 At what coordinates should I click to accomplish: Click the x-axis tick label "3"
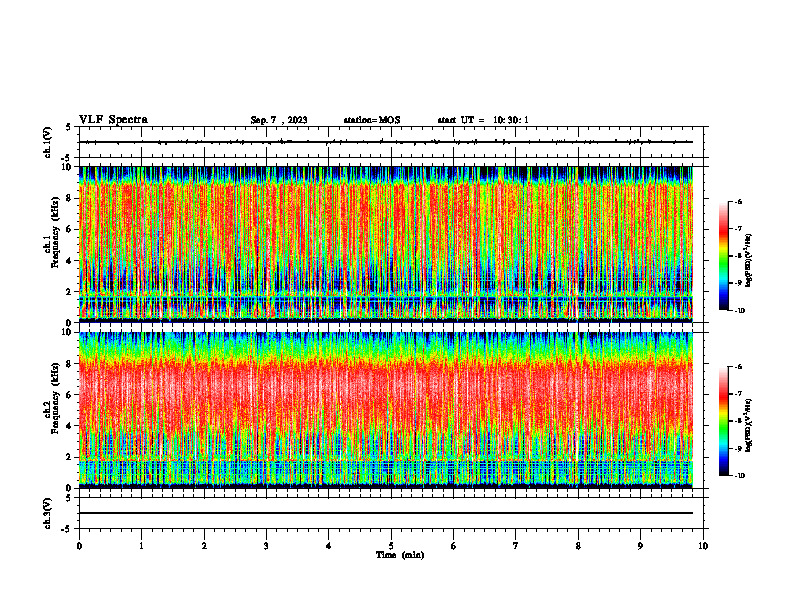[266, 546]
